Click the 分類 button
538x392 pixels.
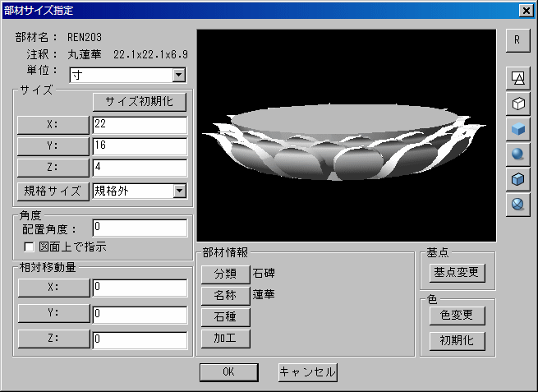[x=225, y=274]
